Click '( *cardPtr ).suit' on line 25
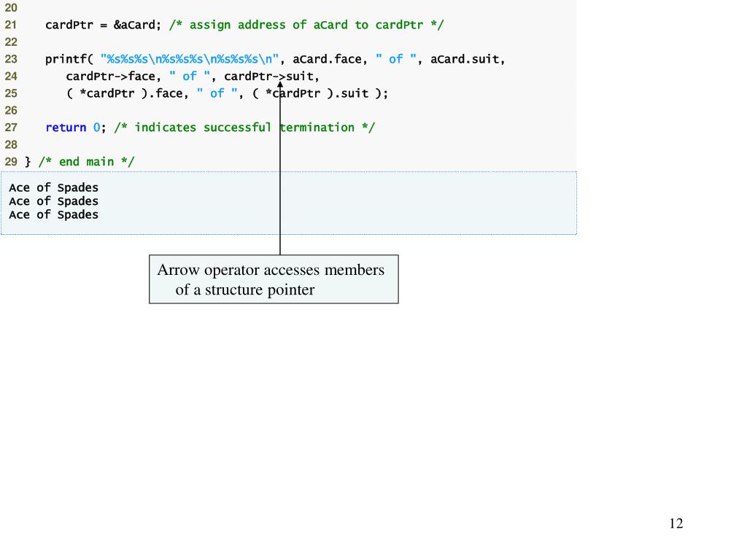This screenshot has height=560, width=747. pyautogui.click(x=310, y=93)
